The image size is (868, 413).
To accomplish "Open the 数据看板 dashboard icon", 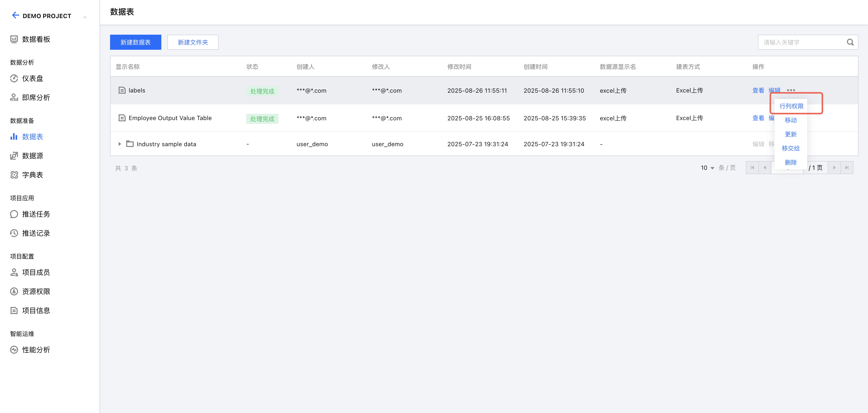I will [14, 39].
